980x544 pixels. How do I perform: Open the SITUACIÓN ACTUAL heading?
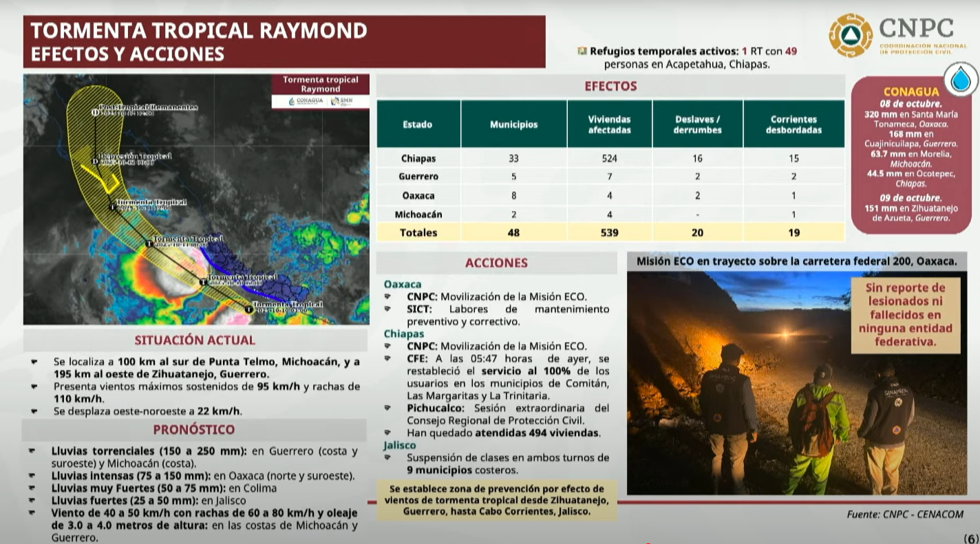coord(195,340)
